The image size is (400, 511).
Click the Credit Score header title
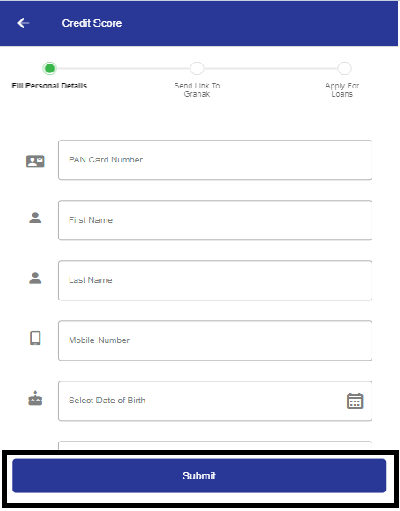92,23
